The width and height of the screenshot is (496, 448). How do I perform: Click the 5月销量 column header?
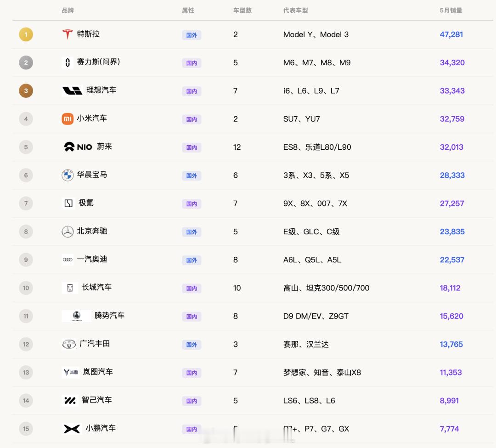451,11
